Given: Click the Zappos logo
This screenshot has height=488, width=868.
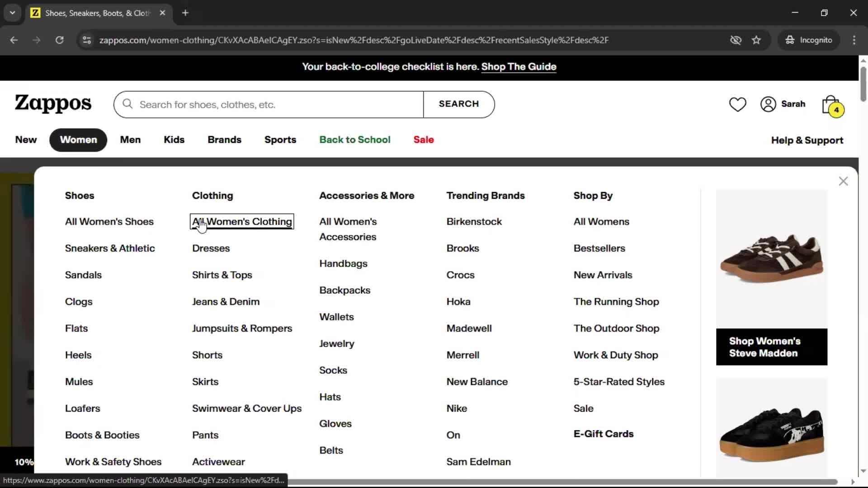Looking at the screenshot, I should click(x=53, y=103).
